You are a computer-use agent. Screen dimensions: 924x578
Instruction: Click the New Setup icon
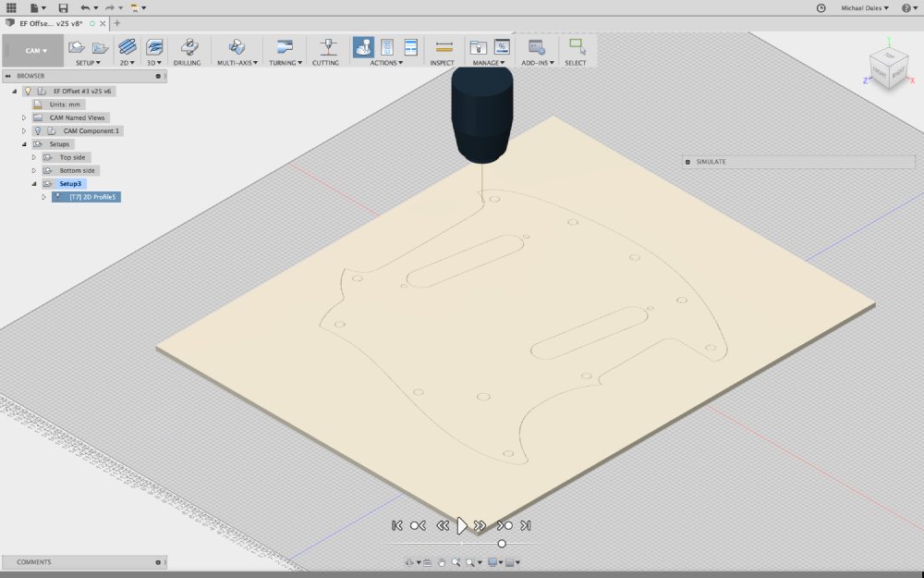[x=76, y=47]
